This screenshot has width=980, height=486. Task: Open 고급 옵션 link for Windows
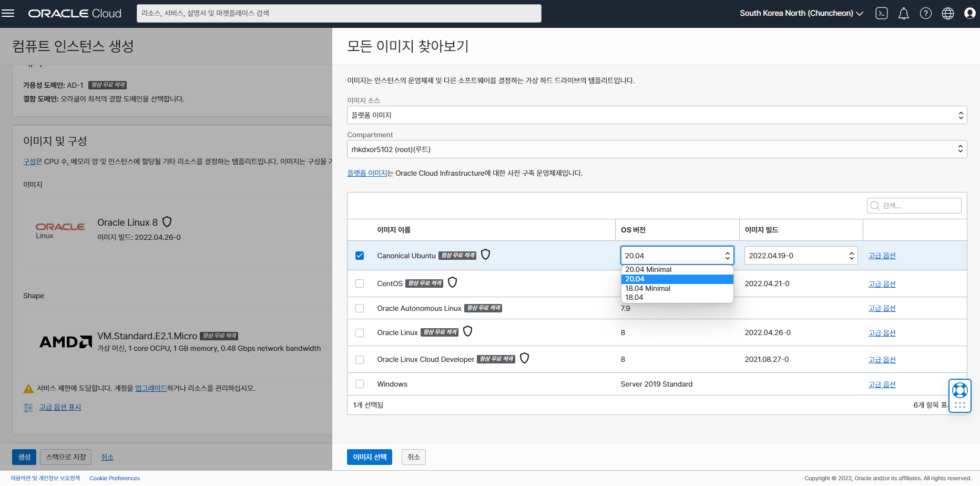882,384
